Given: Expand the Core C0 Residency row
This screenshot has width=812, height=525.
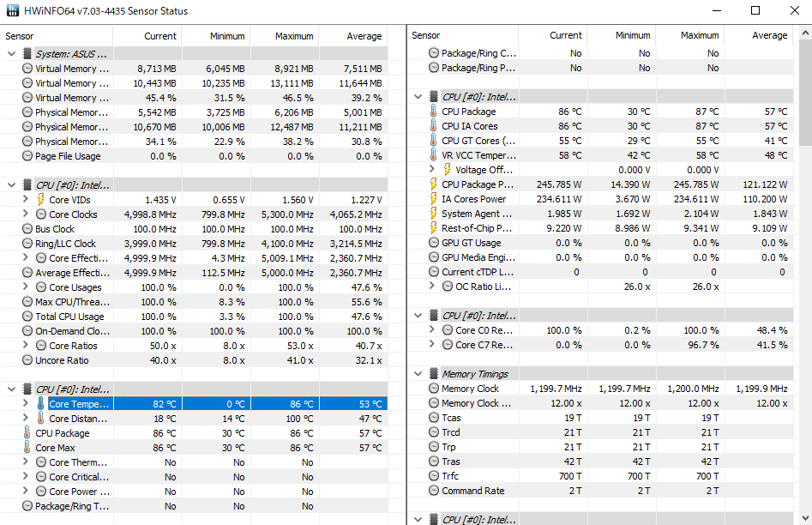Looking at the screenshot, I should pos(432,329).
